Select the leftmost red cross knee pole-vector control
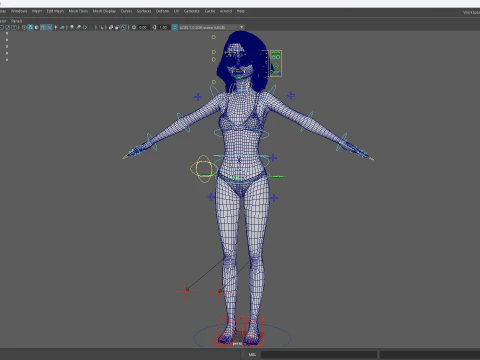Viewport: 480px width, 360px height. point(185,291)
